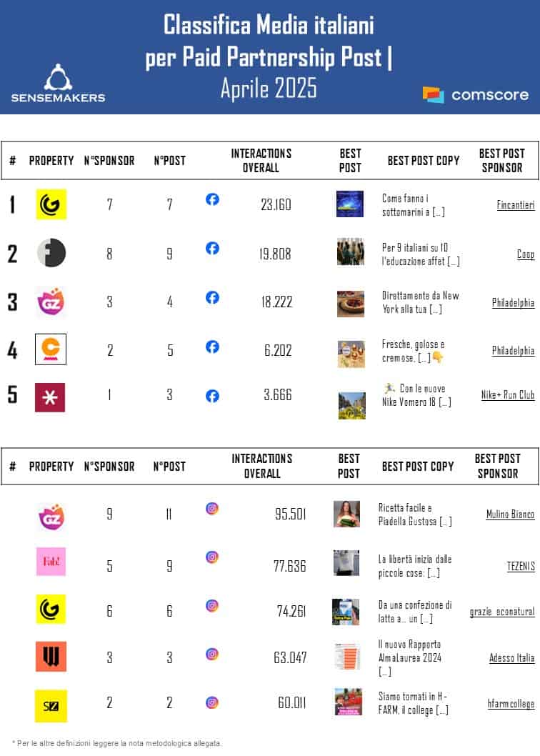Image resolution: width=540 pixels, height=756 pixels.
Task: Open the Coop sponsor link
Action: 525,254
